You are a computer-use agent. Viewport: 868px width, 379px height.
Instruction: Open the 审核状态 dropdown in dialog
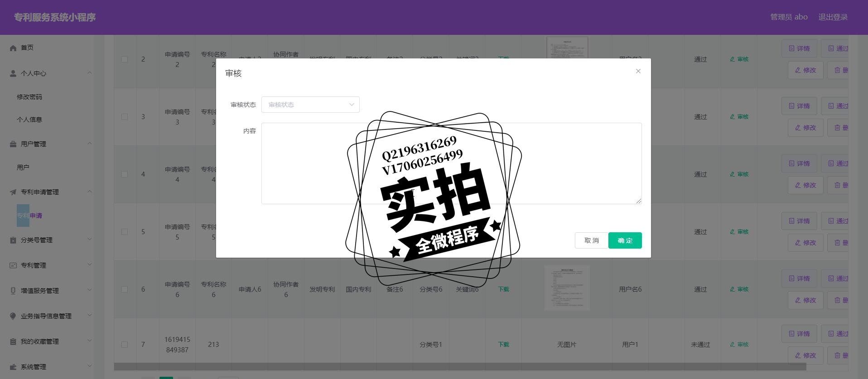tap(310, 105)
